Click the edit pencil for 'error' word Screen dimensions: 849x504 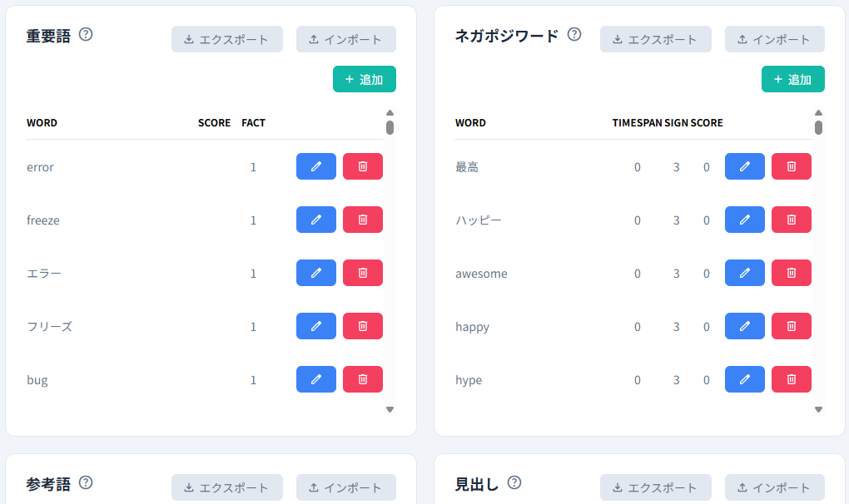315,166
